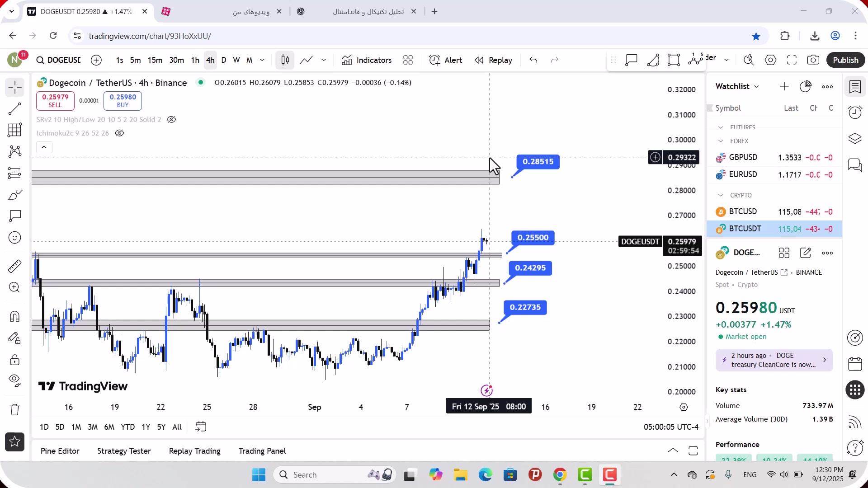Open the emoji icons tool
The width and height of the screenshot is (868, 488).
coord(15,238)
